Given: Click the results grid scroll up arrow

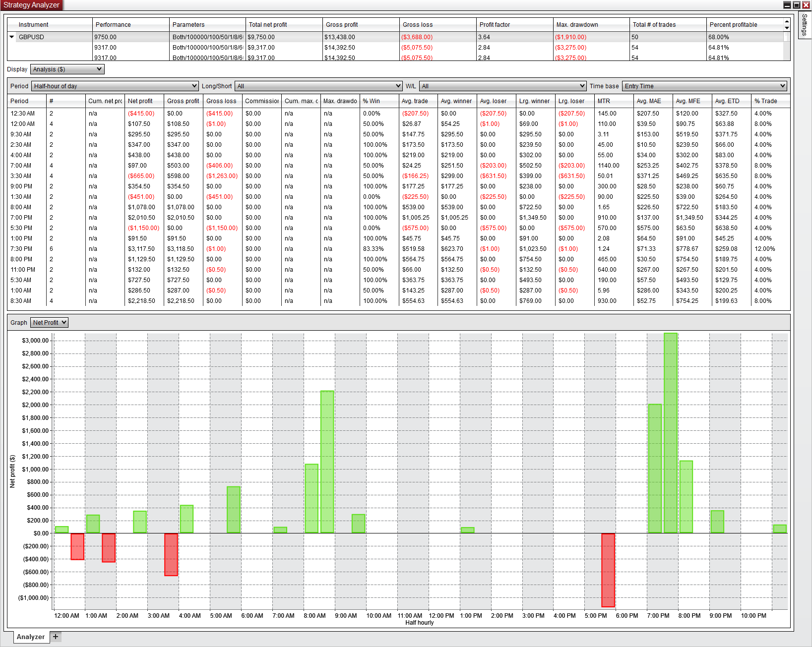Looking at the screenshot, I should tap(787, 22).
